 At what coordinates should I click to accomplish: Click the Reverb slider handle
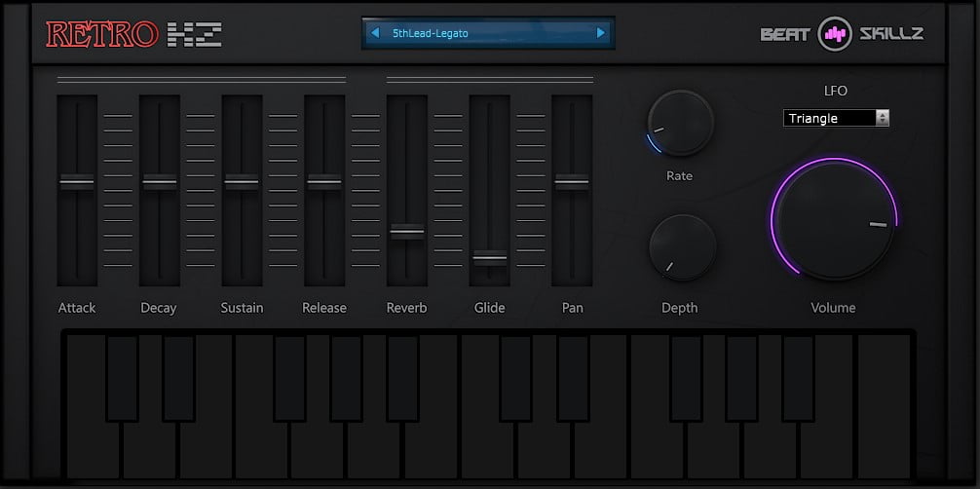click(407, 232)
